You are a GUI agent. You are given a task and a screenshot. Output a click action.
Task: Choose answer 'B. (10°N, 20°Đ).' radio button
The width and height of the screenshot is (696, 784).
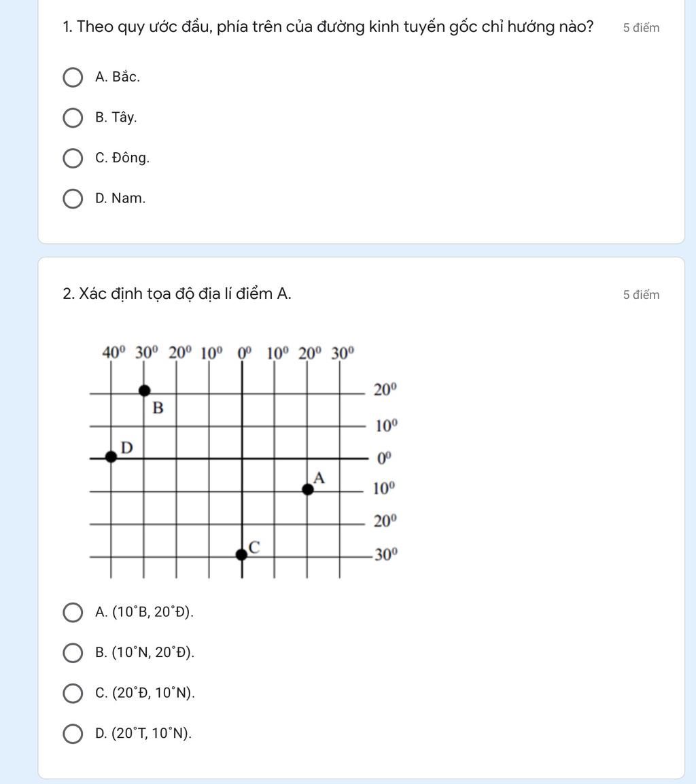pos(73,653)
